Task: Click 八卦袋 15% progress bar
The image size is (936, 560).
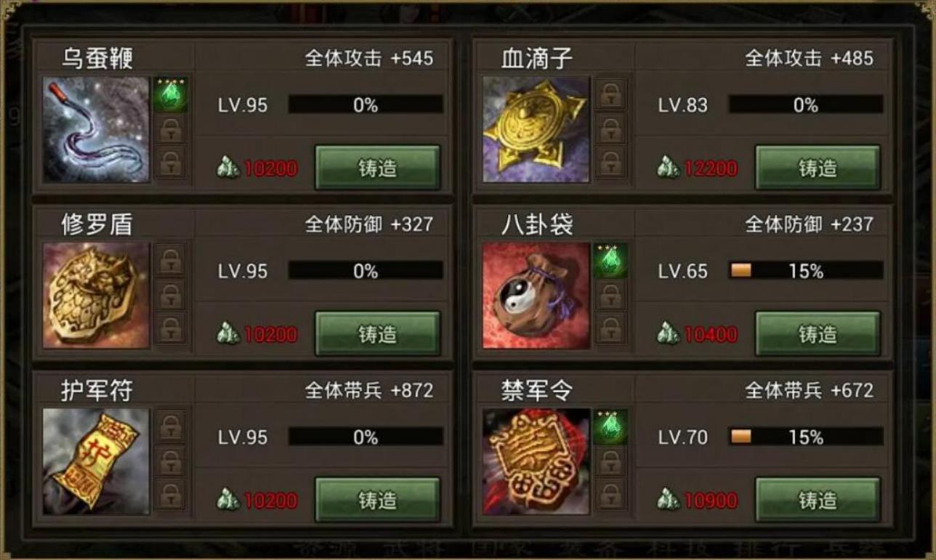Action: tap(806, 271)
